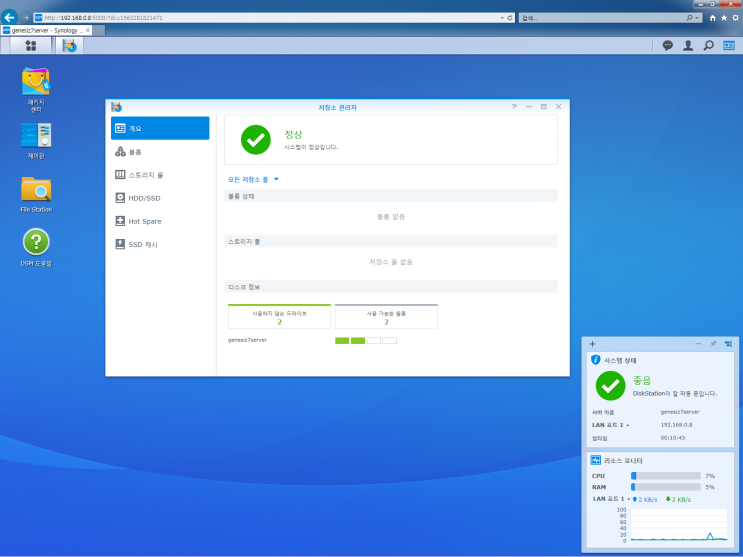Maximize the Storage Manager window
This screenshot has height=557, width=743.
click(x=544, y=107)
